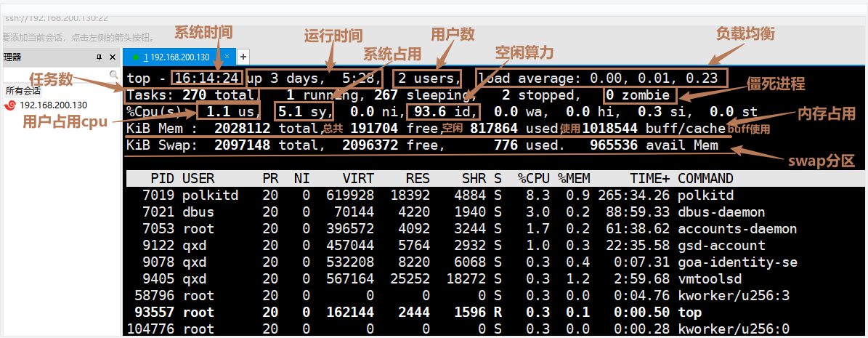Click the %CPU column header
Viewport: 868px width, 338px height.
(x=534, y=178)
